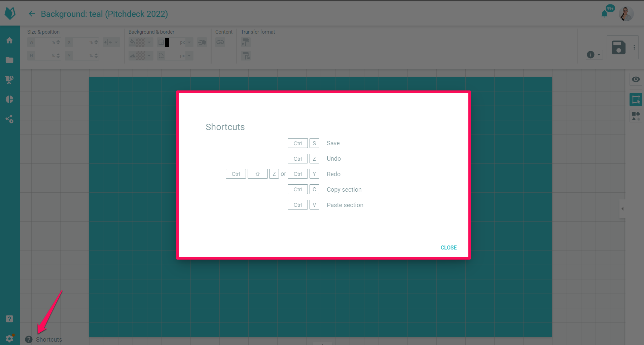Click the back arrow beside the title
The height and width of the screenshot is (345, 644).
[32, 14]
